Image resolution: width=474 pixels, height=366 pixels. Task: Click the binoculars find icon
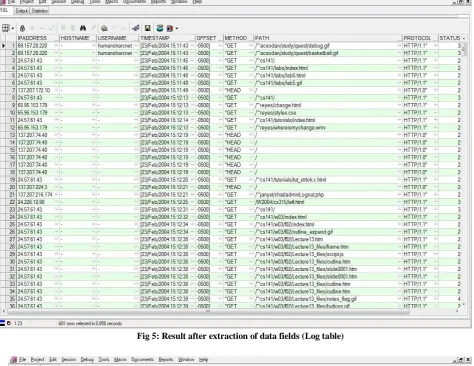point(83,28)
